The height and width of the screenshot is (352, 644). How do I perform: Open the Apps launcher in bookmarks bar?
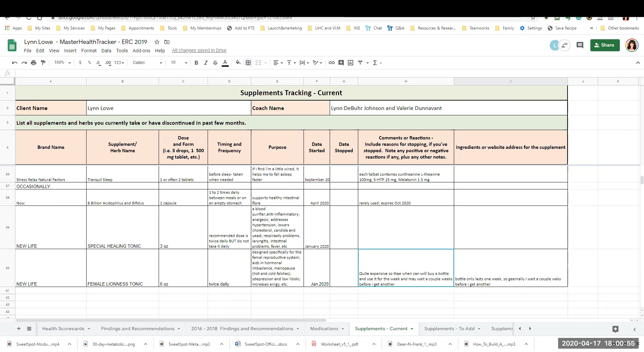(13, 28)
